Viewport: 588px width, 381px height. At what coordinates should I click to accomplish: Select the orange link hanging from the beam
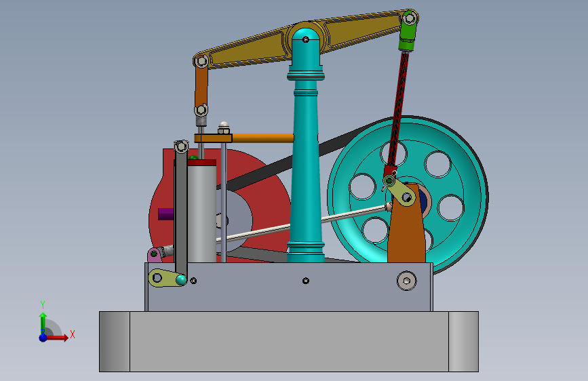point(201,87)
